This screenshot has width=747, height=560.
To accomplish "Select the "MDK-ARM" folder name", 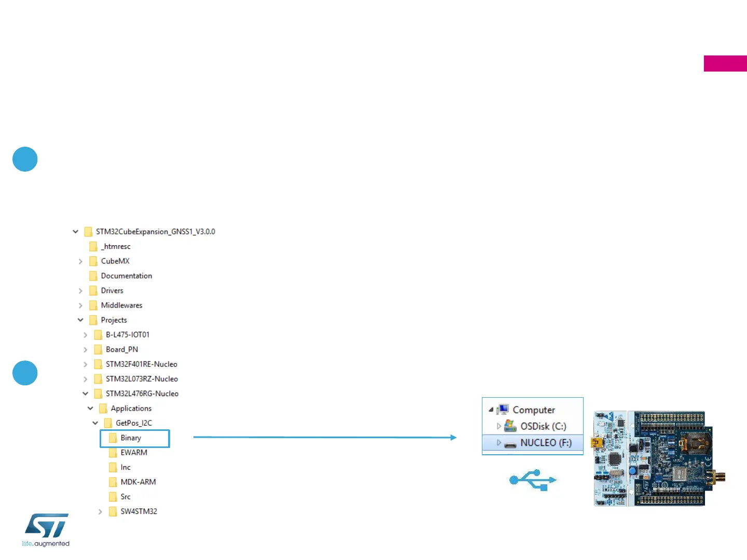I will [x=139, y=482].
